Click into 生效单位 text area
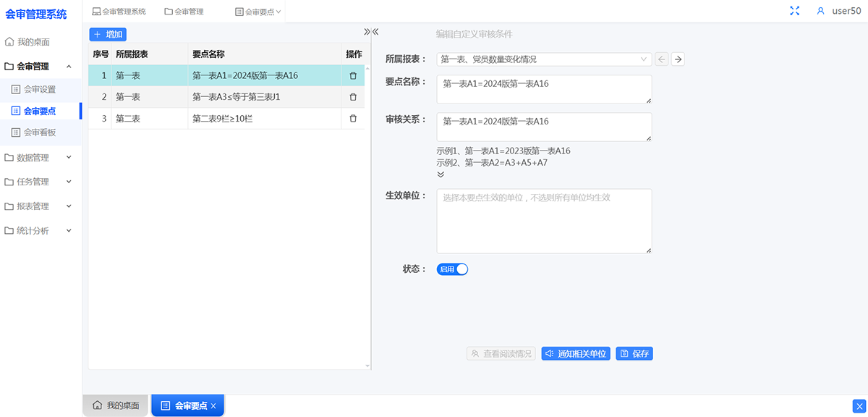 click(x=544, y=222)
